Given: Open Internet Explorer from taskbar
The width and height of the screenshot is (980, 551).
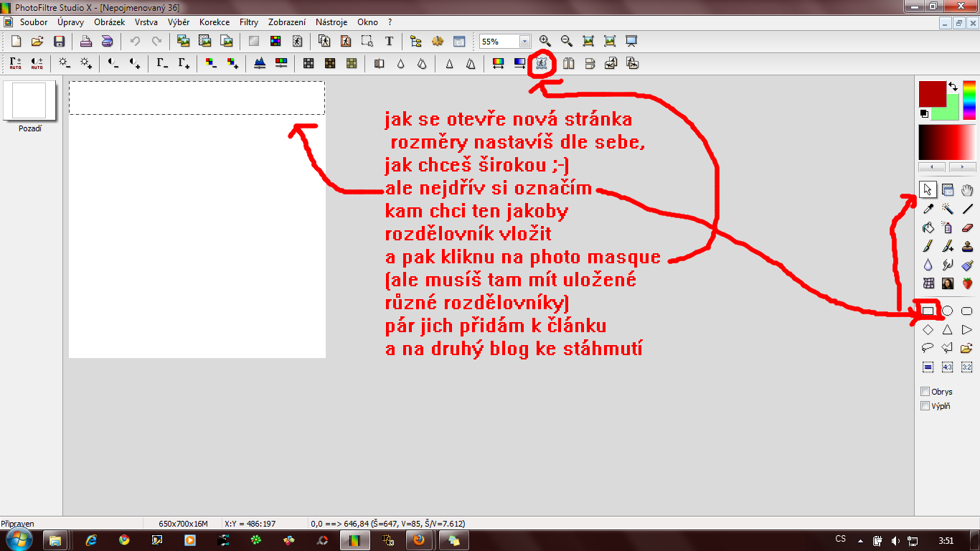Looking at the screenshot, I should (91, 540).
